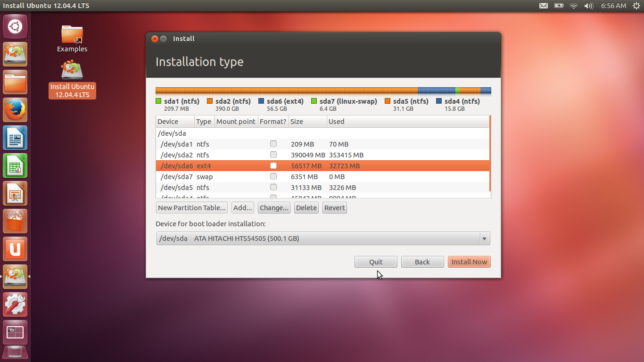The height and width of the screenshot is (362, 644).
Task: Open the Ubuntu Dash home launcher
Action: pyautogui.click(x=15, y=26)
